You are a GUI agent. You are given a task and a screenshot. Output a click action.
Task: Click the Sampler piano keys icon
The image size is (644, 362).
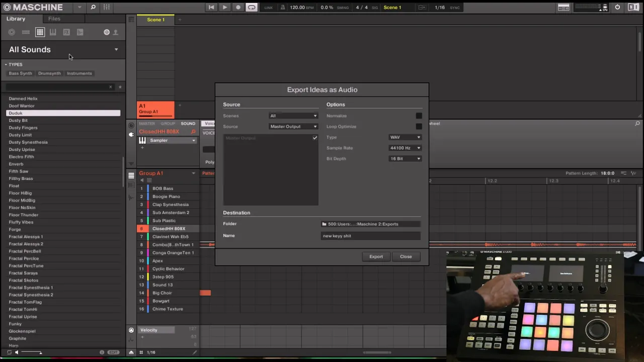[143, 140]
